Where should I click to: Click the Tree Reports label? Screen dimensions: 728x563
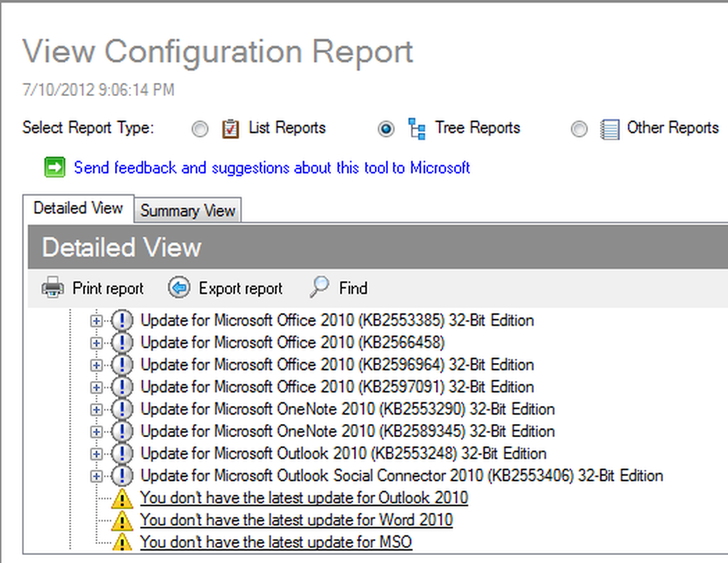[478, 127]
